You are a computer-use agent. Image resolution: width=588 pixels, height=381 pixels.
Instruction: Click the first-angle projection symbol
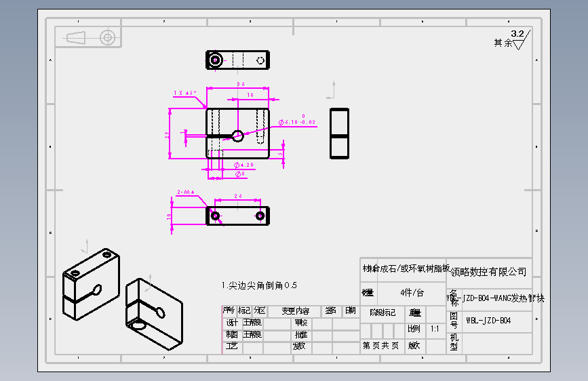point(91,37)
